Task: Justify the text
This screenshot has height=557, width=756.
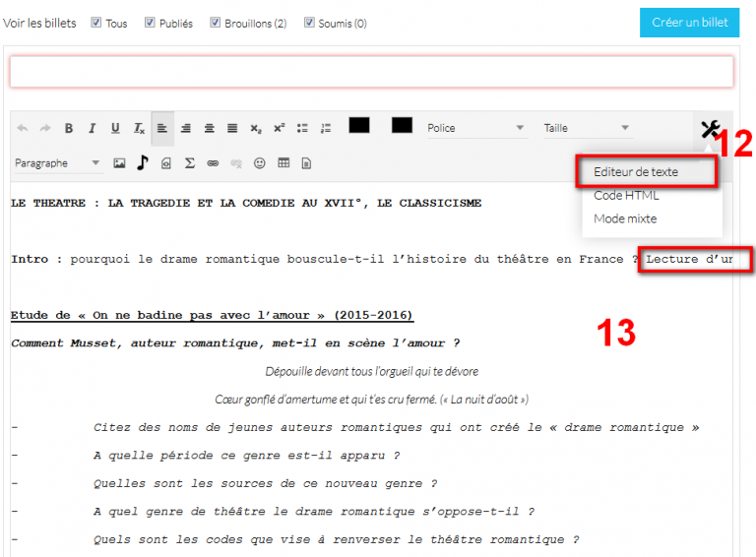Action: click(232, 128)
